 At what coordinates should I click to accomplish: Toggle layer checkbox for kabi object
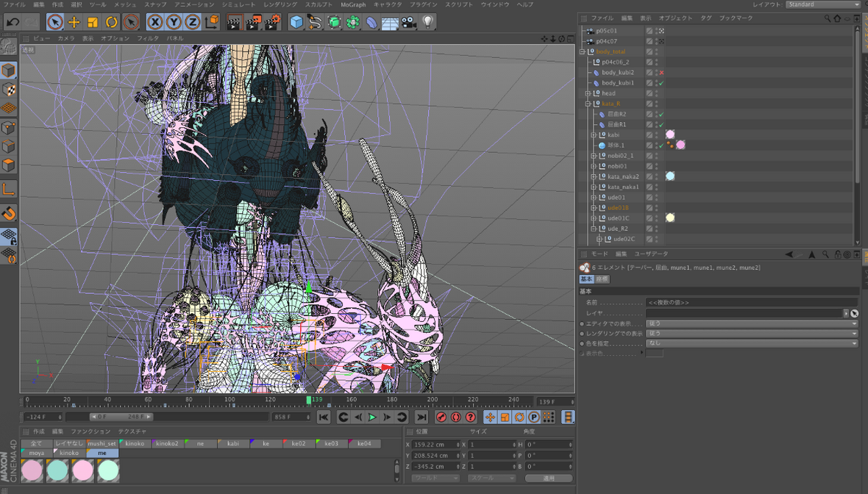tap(650, 135)
